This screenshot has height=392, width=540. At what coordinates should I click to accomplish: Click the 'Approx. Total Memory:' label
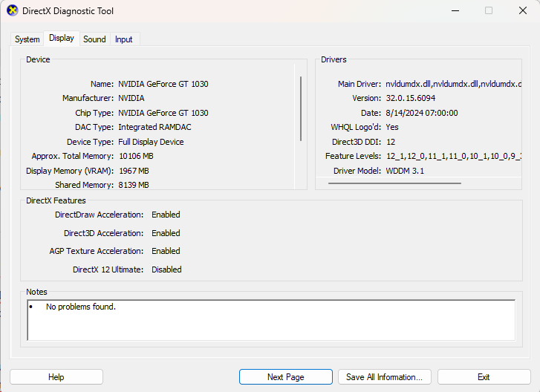click(72, 156)
